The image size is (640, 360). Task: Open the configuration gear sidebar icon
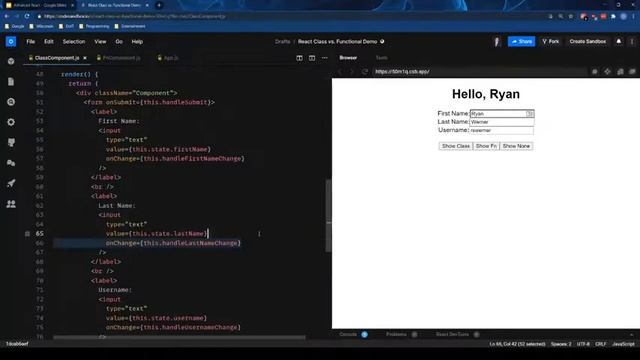pos(11,122)
